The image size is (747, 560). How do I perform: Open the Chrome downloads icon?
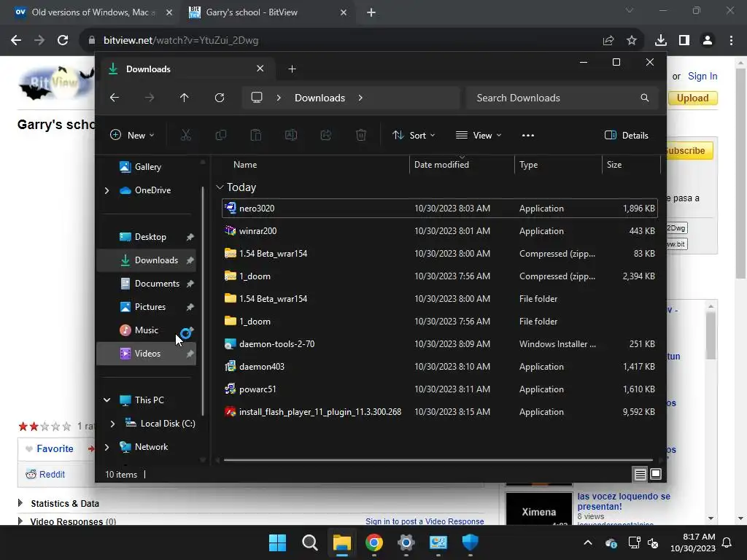661,41
